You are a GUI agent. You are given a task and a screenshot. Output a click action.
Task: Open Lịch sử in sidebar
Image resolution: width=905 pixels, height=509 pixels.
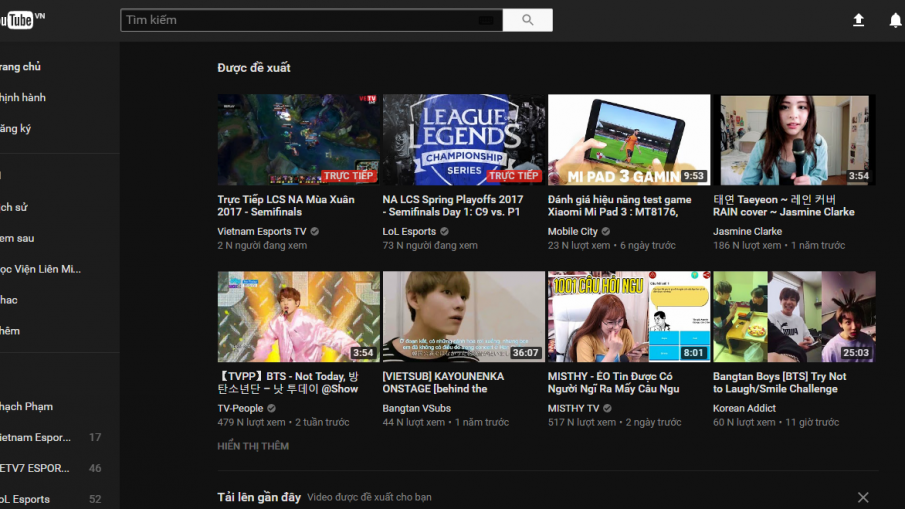click(x=14, y=207)
